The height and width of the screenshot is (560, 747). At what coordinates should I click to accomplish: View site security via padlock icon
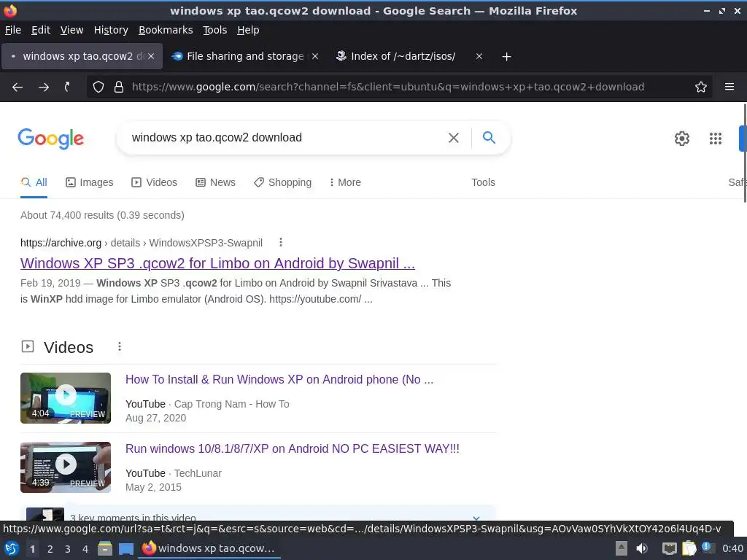point(119,87)
